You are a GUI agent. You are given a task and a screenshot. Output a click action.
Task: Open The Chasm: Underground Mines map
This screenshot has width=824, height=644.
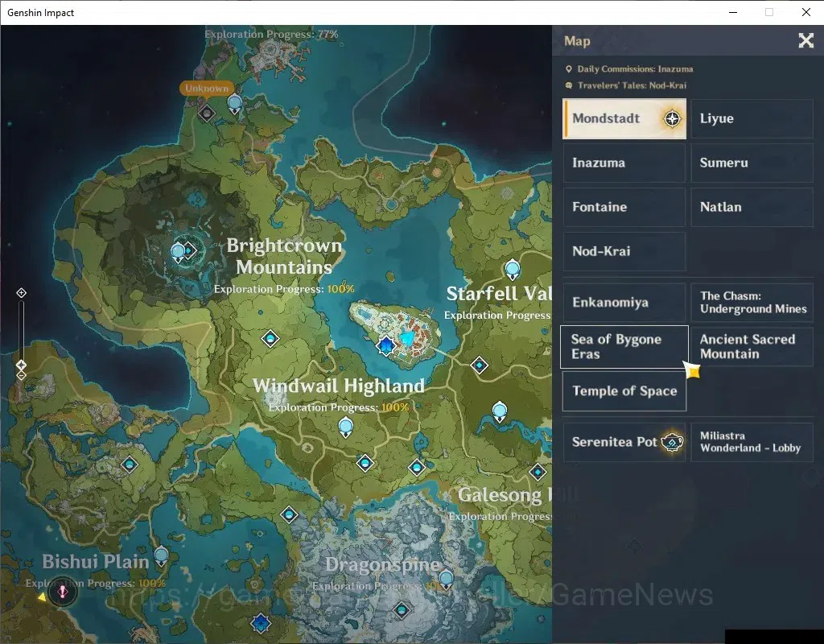(752, 303)
